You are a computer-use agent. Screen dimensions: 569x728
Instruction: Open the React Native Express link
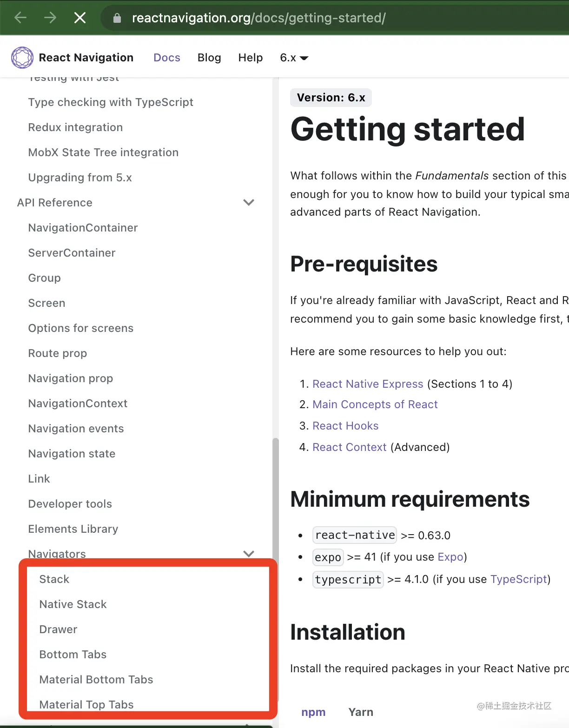click(368, 384)
